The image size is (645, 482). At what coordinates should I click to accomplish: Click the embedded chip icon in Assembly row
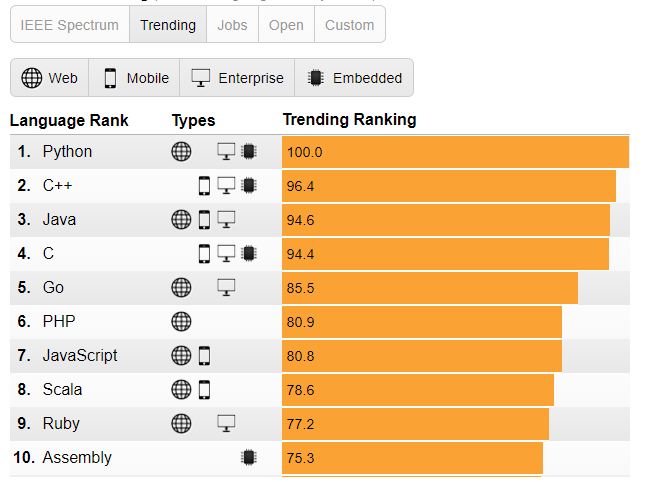248,458
